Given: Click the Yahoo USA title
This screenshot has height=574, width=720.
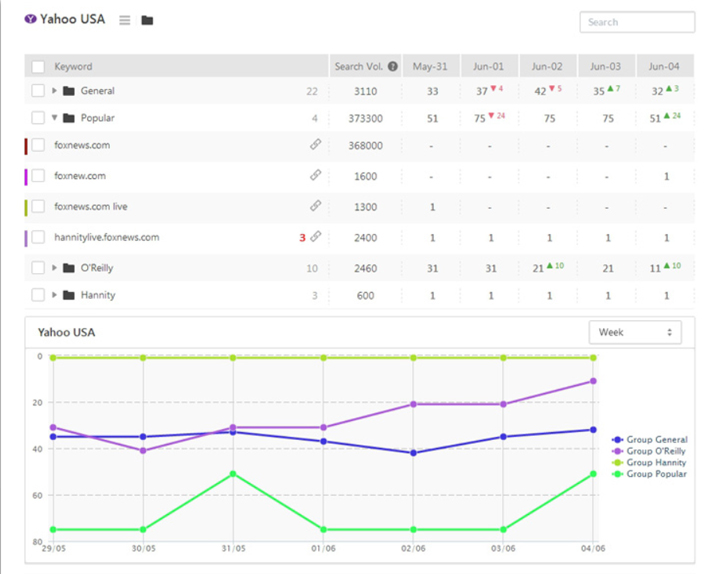Looking at the screenshot, I should [x=73, y=19].
